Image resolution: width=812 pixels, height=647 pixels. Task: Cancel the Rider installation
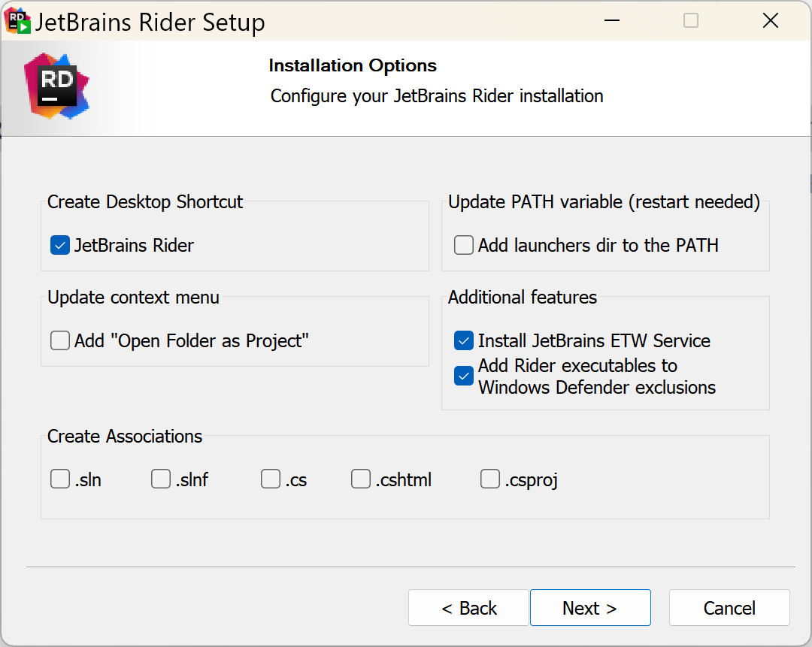pos(729,608)
